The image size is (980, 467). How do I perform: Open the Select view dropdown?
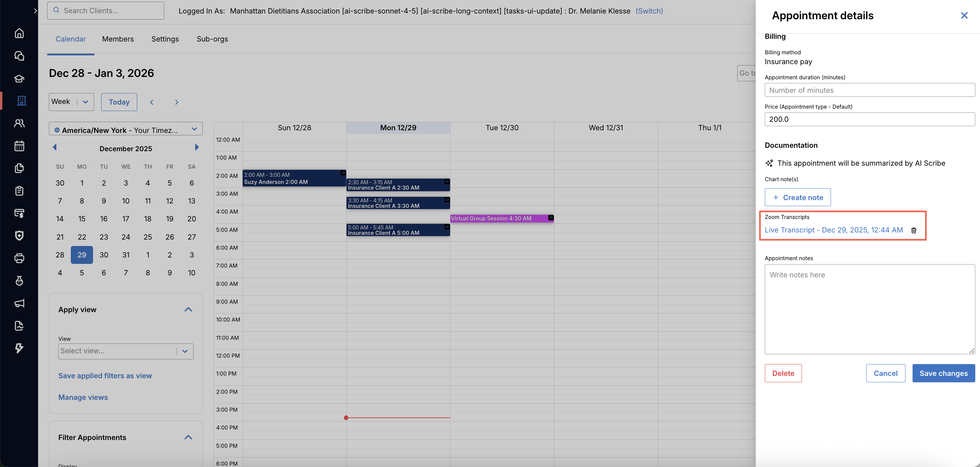coord(125,351)
